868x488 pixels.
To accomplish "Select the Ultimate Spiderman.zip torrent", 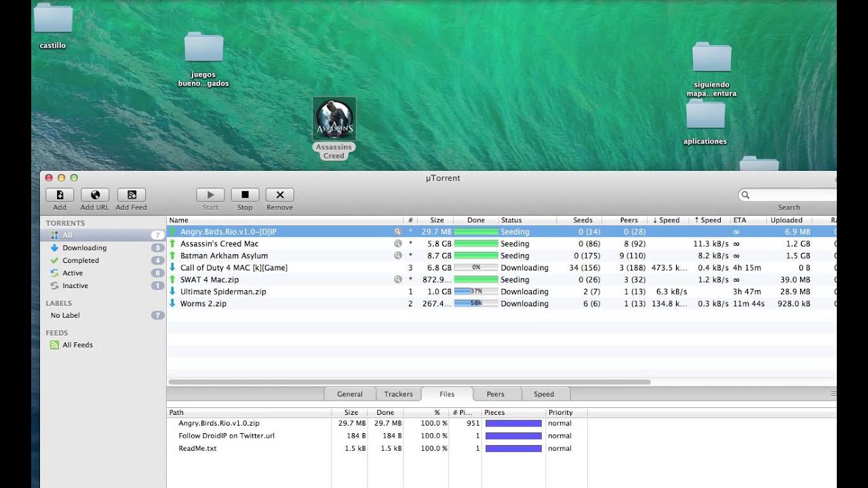I will pos(502,291).
